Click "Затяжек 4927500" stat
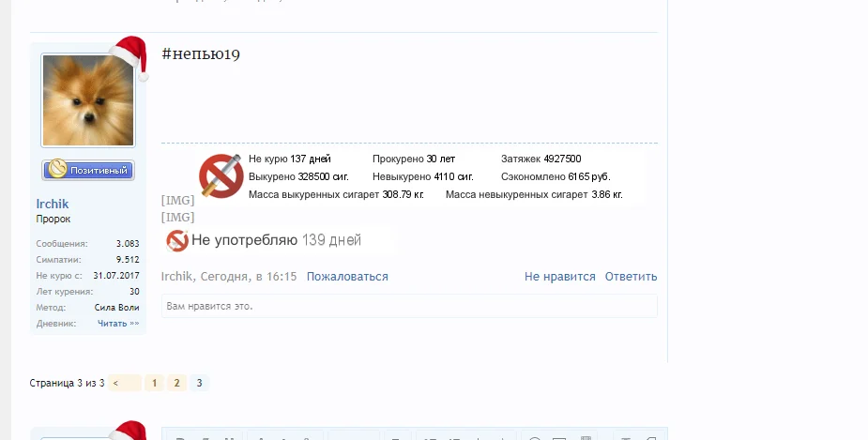Screen dimensions: 868x440 click(x=541, y=159)
